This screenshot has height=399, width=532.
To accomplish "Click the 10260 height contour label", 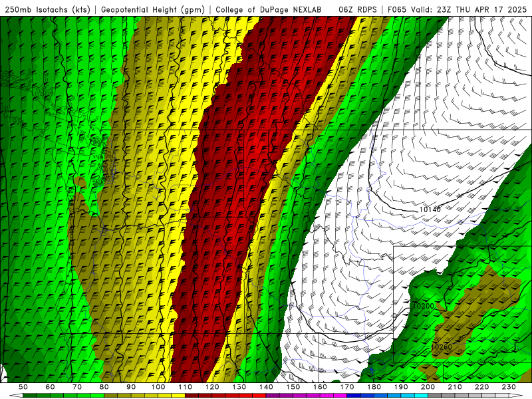I will [x=442, y=347].
